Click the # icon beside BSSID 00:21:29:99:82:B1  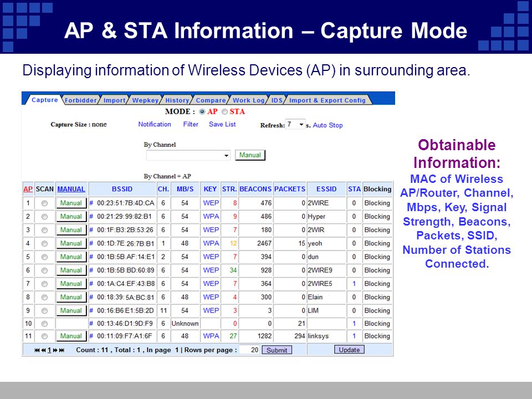[x=91, y=217]
